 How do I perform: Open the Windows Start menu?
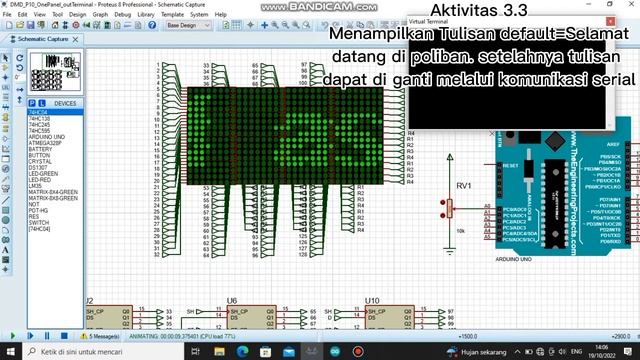click(10, 351)
